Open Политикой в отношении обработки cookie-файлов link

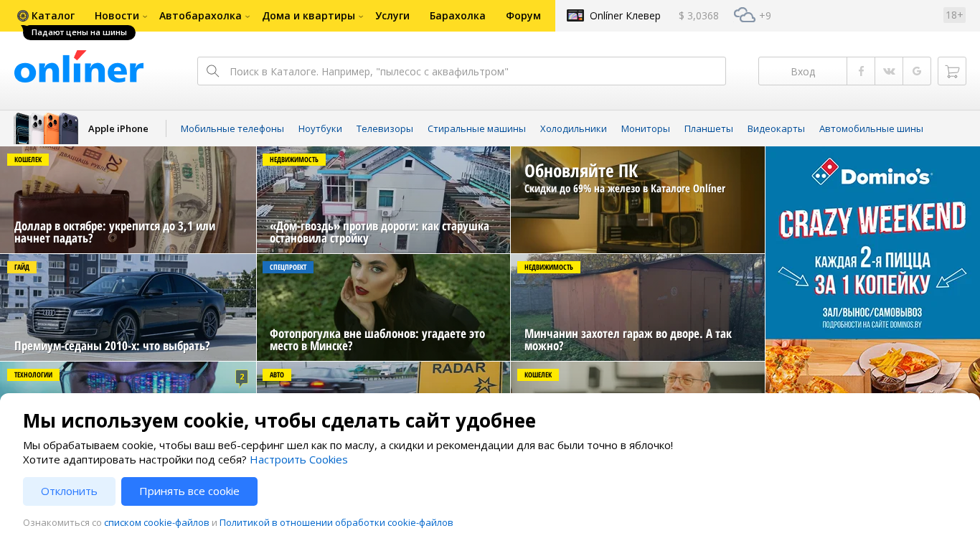(336, 522)
